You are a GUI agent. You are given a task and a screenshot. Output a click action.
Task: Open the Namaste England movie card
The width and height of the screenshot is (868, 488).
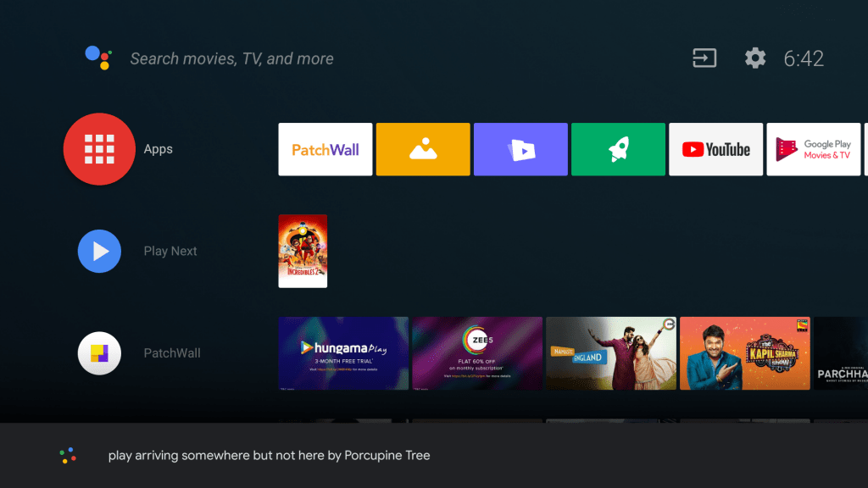(611, 353)
